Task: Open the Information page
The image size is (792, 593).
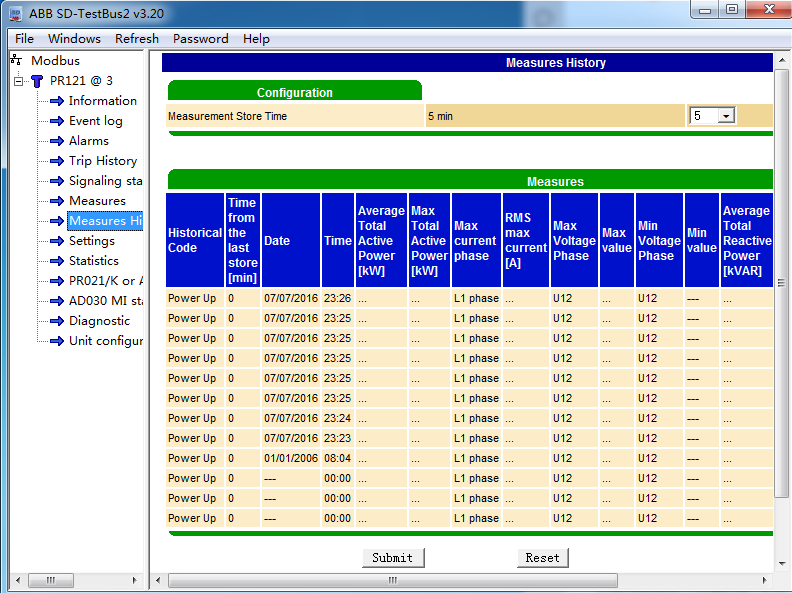Action: click(x=103, y=101)
